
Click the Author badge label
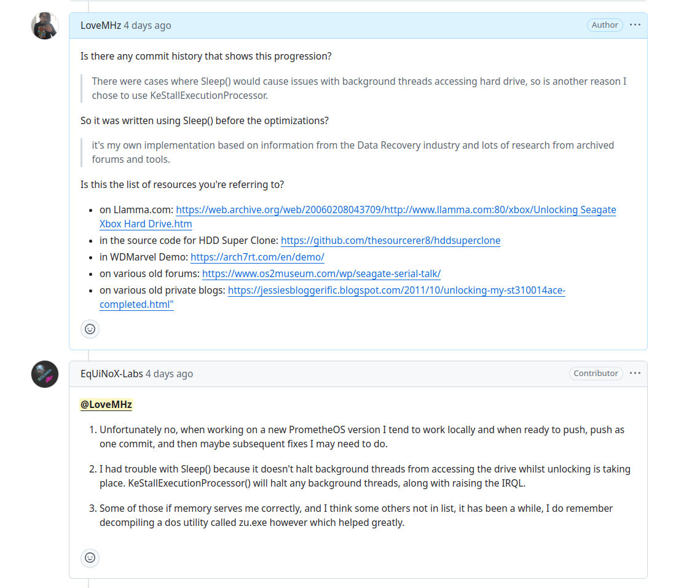coord(605,25)
